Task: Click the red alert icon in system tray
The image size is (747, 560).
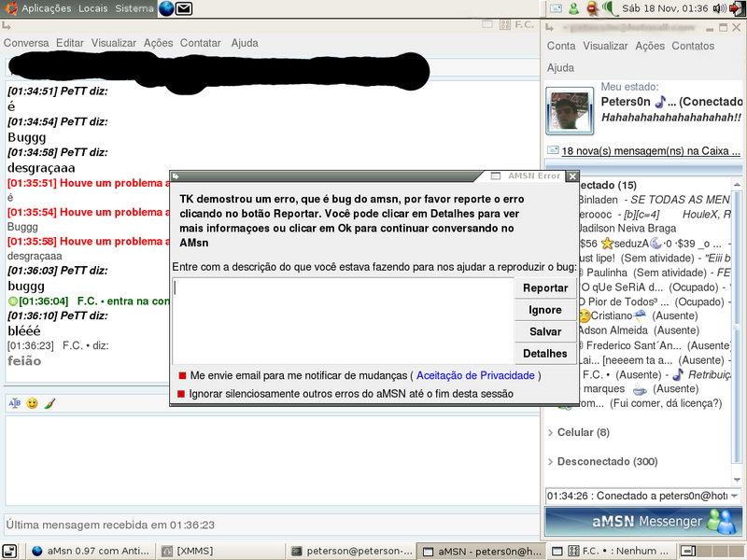Action: 592,8
